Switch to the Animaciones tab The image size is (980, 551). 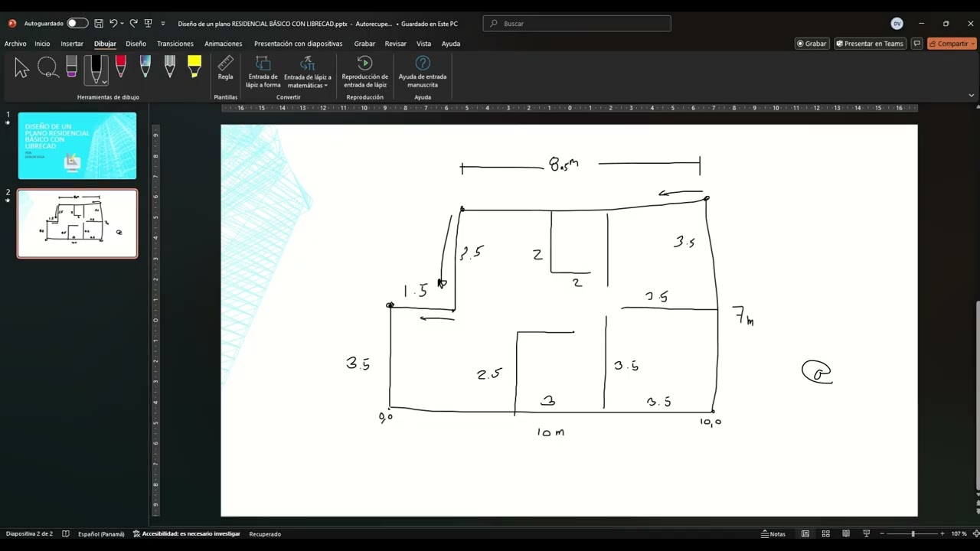click(x=223, y=44)
